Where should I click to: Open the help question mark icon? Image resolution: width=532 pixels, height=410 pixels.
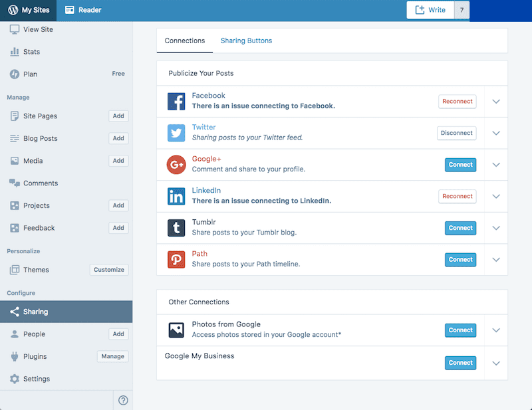pos(123,401)
